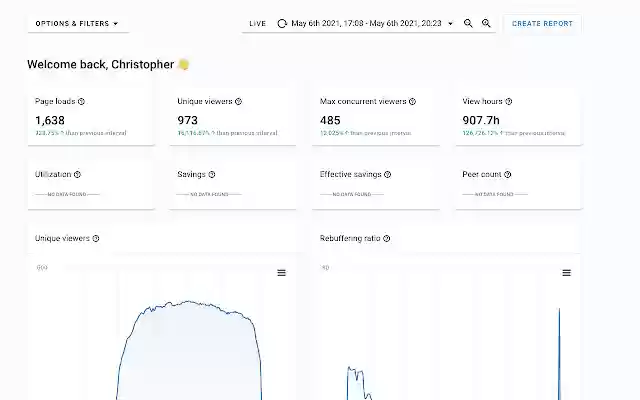Click the refresh icon beside the date range

click(x=282, y=24)
